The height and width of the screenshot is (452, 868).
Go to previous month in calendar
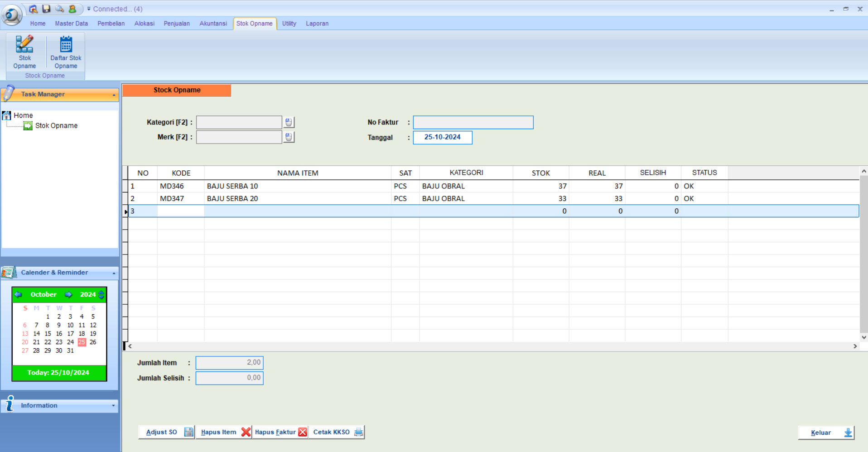tap(18, 295)
